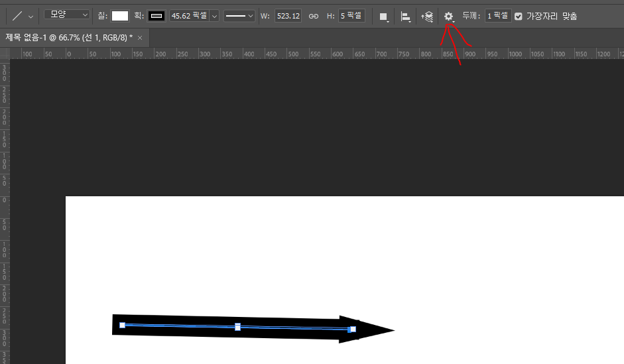Expand the tool preset dropdown arrow
The height and width of the screenshot is (364, 624).
tap(31, 17)
